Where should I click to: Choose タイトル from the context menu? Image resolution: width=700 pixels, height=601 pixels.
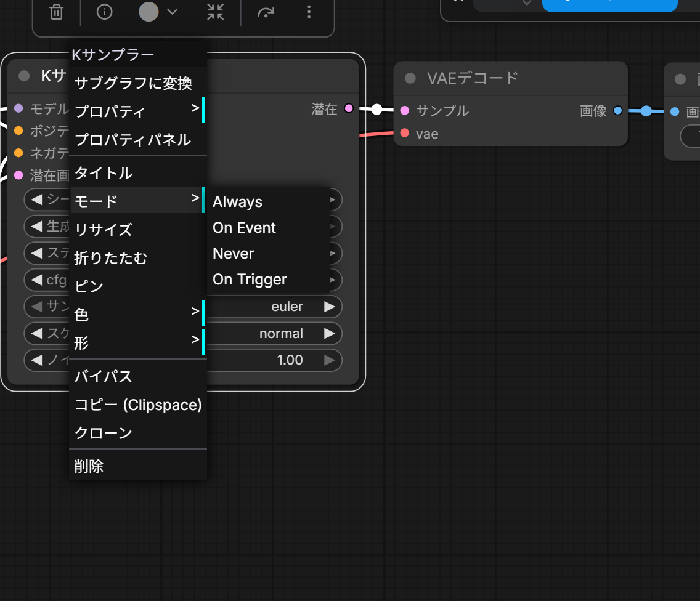138,173
